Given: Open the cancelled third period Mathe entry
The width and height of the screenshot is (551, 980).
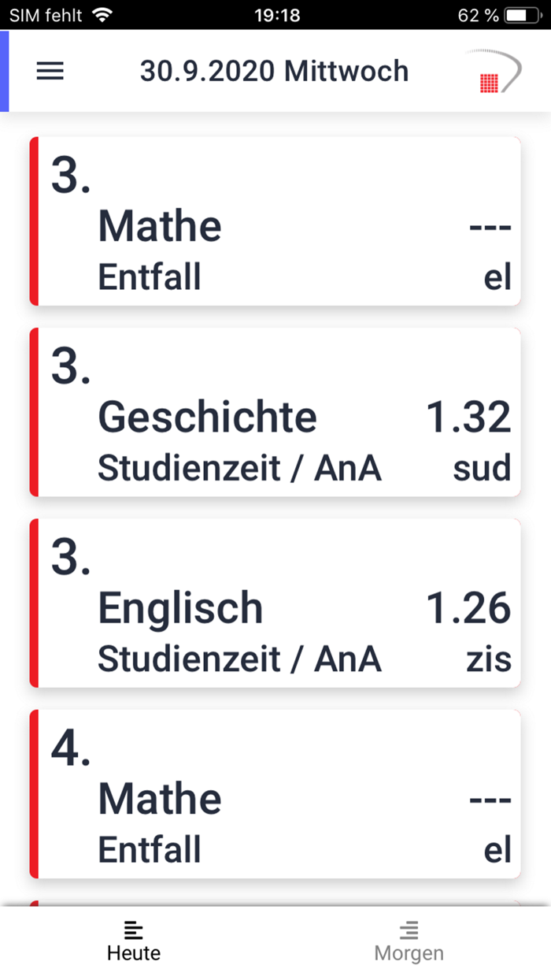Looking at the screenshot, I should [275, 222].
